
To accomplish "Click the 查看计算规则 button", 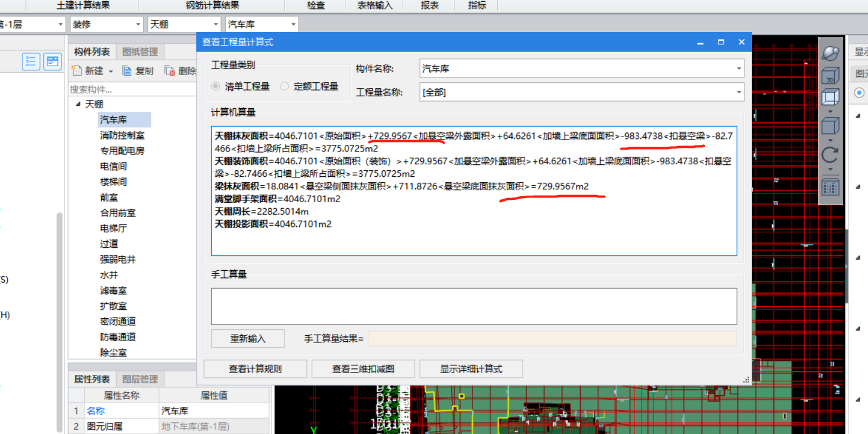I will tap(255, 369).
